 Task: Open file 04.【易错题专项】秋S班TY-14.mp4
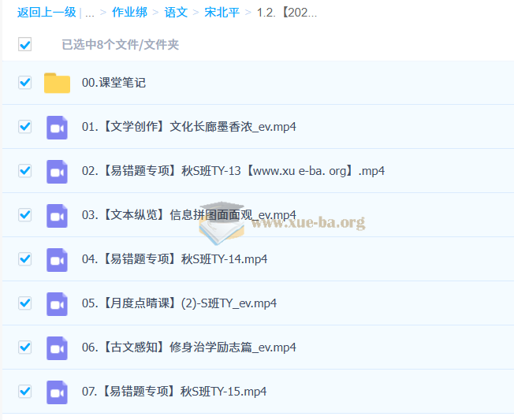(x=173, y=259)
